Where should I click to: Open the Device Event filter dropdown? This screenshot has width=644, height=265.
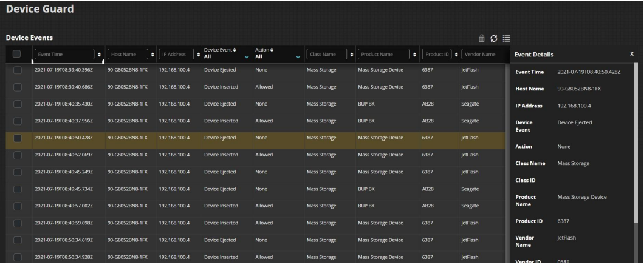[227, 56]
